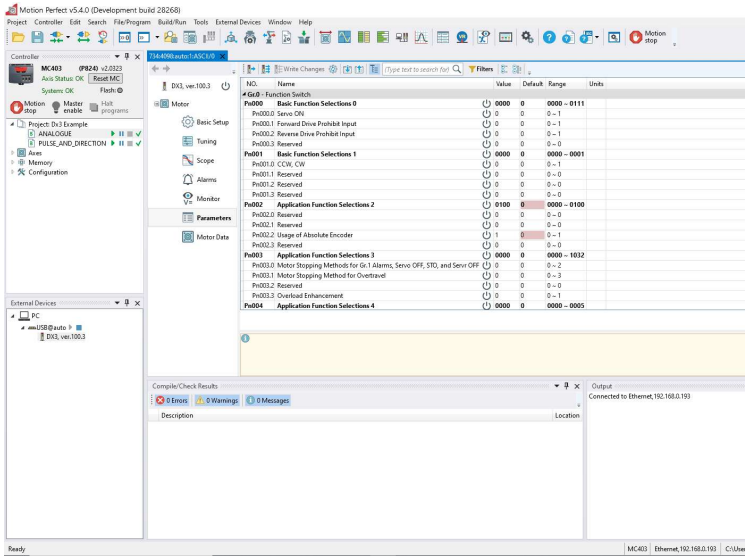Run the ANALOGUE program with green play
Image resolution: width=752 pixels, height=557 pixels.
(x=113, y=134)
